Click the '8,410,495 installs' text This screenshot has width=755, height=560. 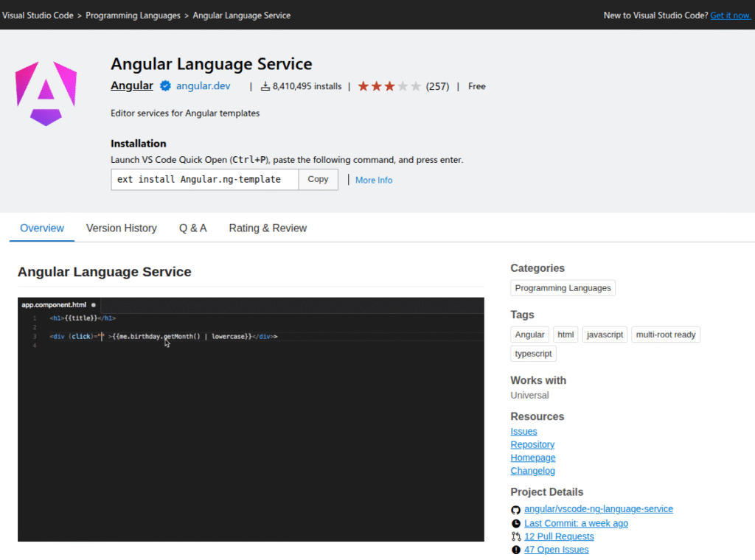pos(307,86)
